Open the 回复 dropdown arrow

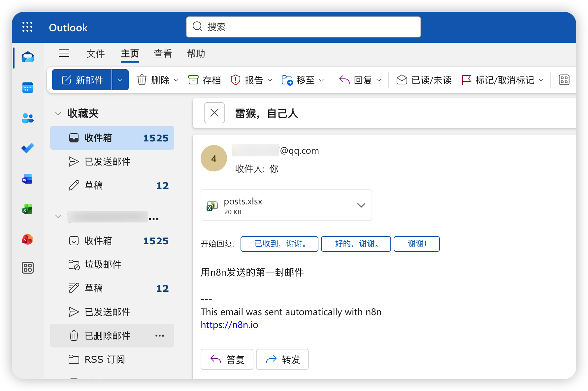click(379, 80)
